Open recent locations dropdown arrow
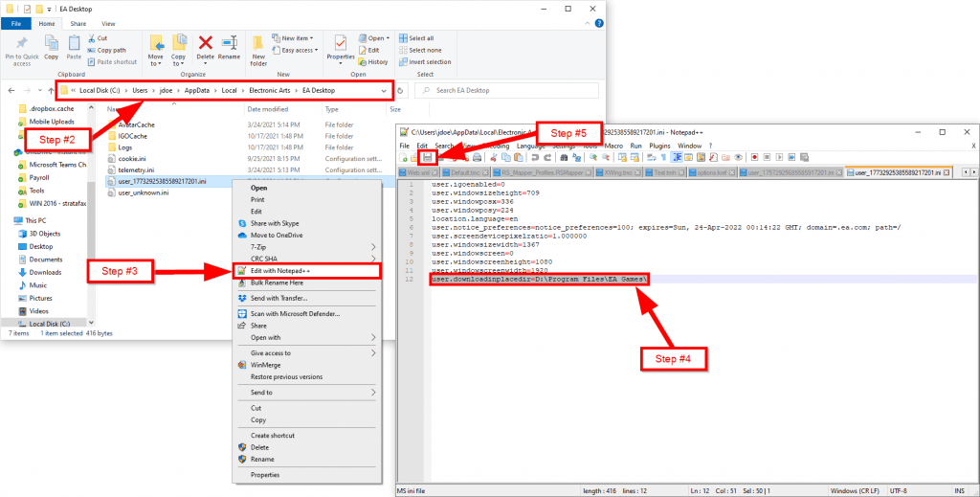 [40, 91]
